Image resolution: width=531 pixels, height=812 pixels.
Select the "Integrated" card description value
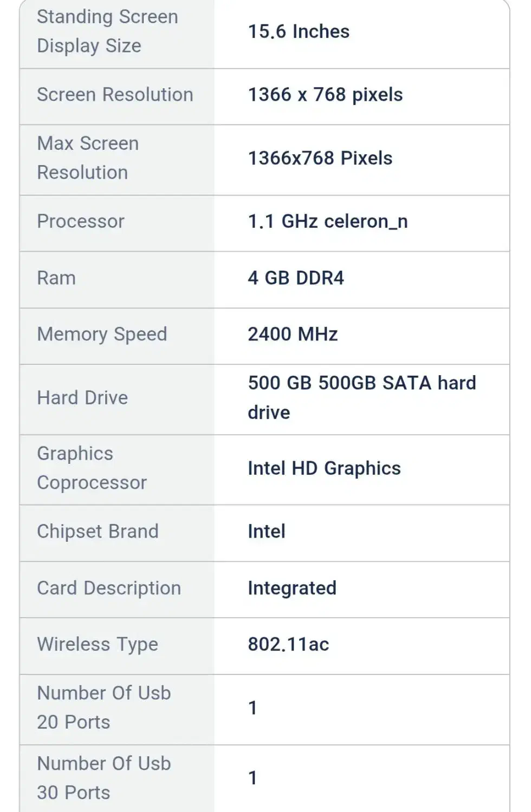coord(292,588)
